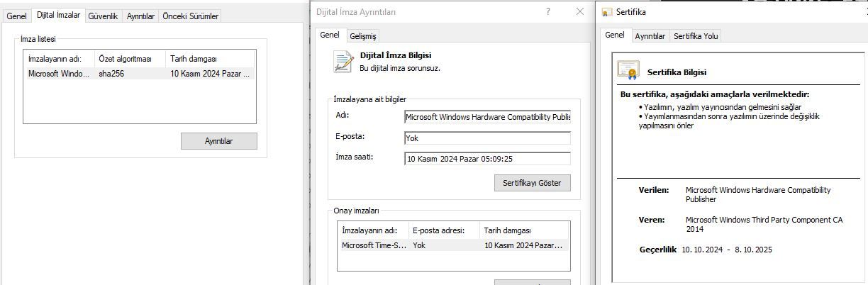This screenshot has height=285, width=868.
Task: Select the Genel tab in Dijital İmza Ayrıntıları
Action: [x=330, y=35]
